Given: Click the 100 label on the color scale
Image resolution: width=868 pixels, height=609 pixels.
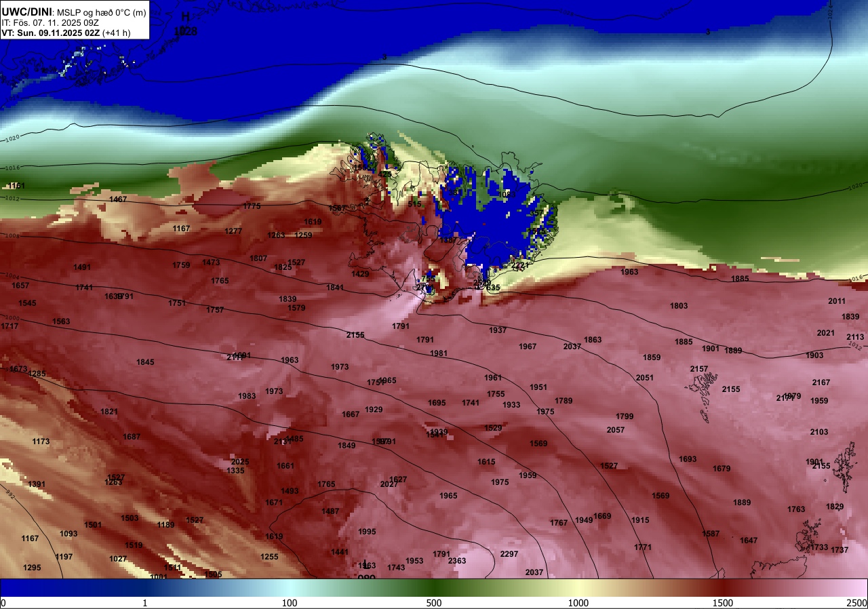Looking at the screenshot, I should (x=290, y=603).
